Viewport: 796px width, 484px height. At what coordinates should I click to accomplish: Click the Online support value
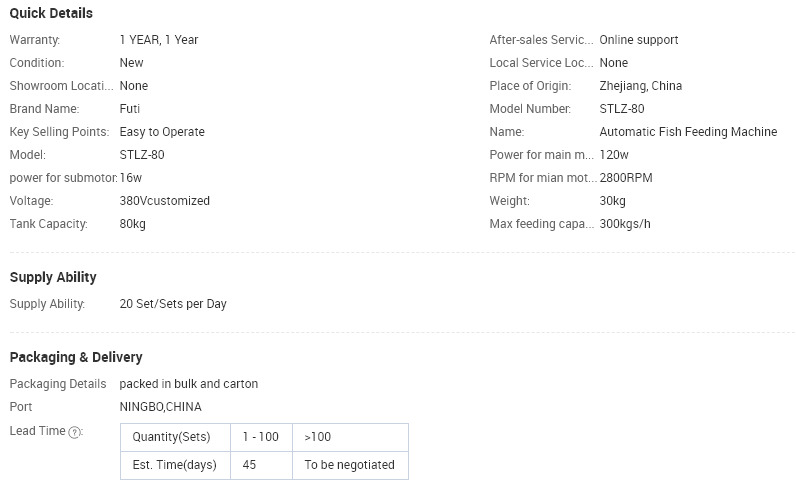tap(639, 40)
